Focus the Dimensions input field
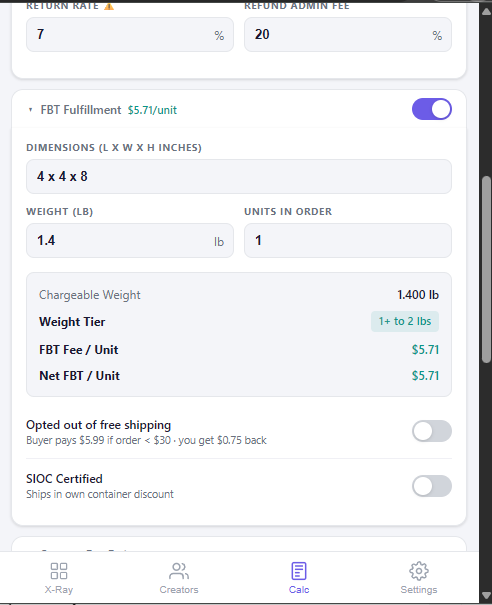 tap(239, 176)
